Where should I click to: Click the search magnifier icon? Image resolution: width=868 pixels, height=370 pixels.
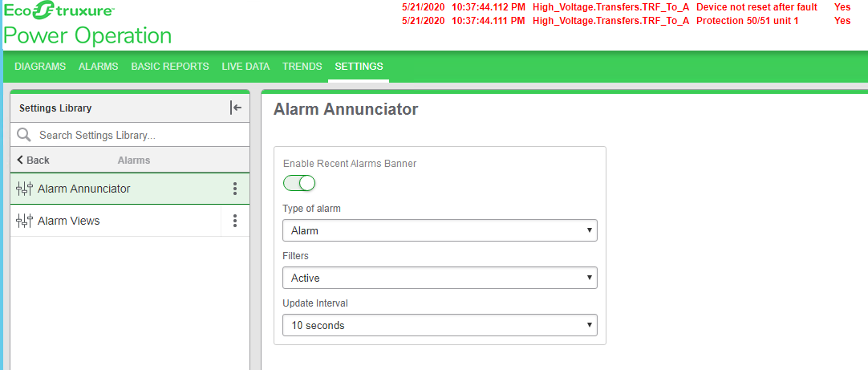(x=24, y=135)
